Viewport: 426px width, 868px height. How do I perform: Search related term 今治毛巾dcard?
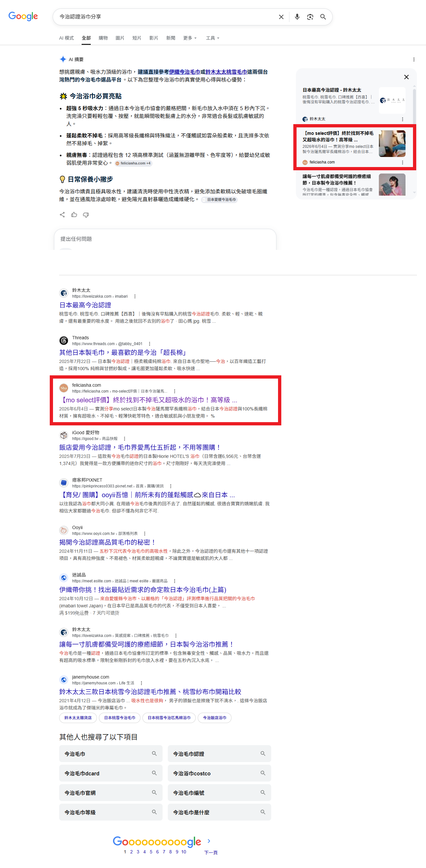click(x=111, y=773)
